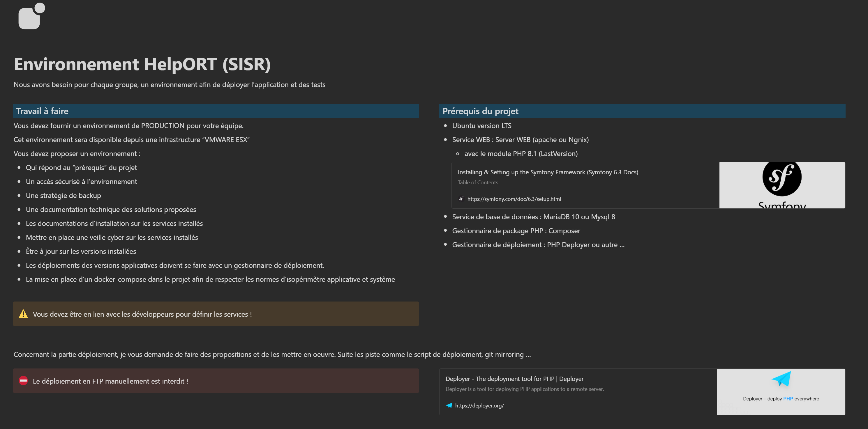Screen dimensions: 868x429
Task: Click the Travail à faire heading
Action: (x=42, y=111)
